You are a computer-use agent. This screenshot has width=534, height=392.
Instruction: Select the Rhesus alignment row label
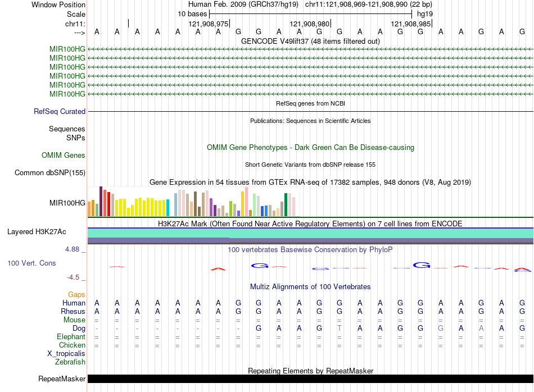point(73,311)
